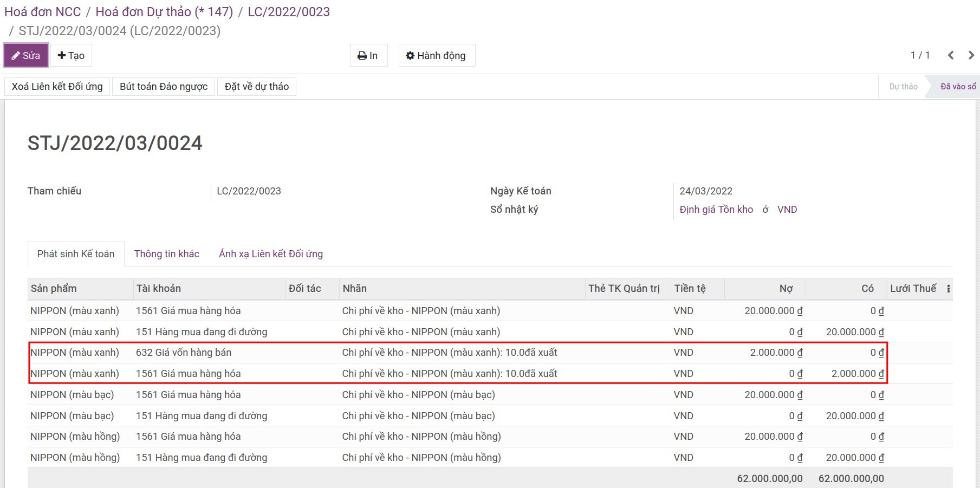Switch to Phát sinh Kế toán tab
Image resolution: width=980 pixels, height=488 pixels.
click(76, 254)
